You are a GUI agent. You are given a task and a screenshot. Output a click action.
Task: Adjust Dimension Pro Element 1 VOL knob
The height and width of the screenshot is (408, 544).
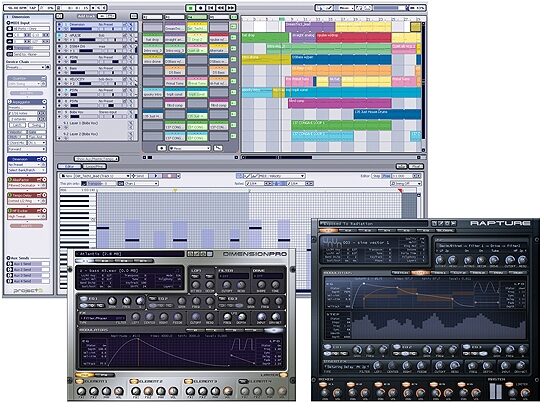(119, 391)
